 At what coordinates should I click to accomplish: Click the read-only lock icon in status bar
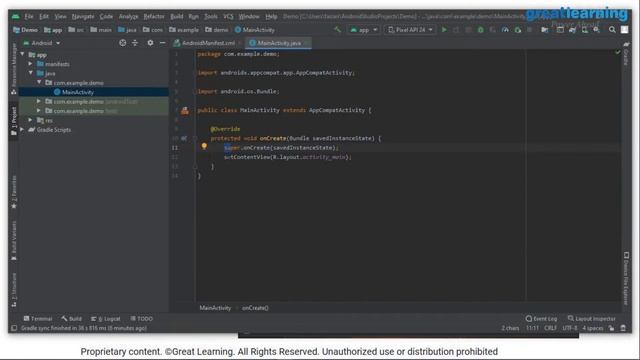611,328
